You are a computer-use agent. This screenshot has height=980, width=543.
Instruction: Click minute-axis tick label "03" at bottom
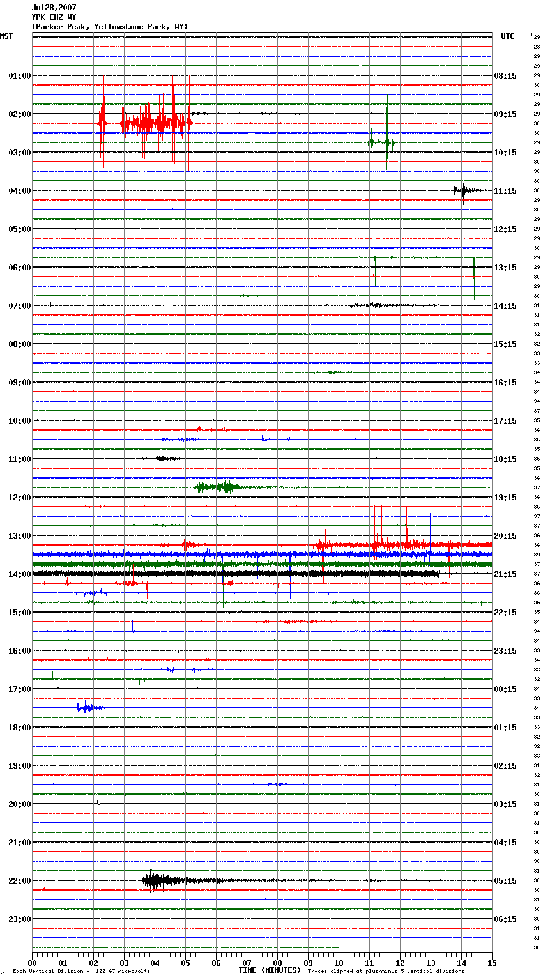(124, 963)
